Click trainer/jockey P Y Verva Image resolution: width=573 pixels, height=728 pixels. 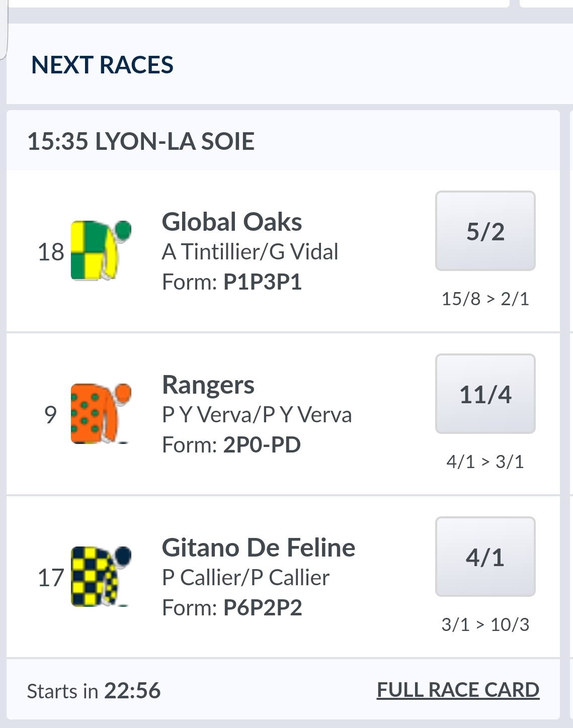pyautogui.click(x=257, y=415)
